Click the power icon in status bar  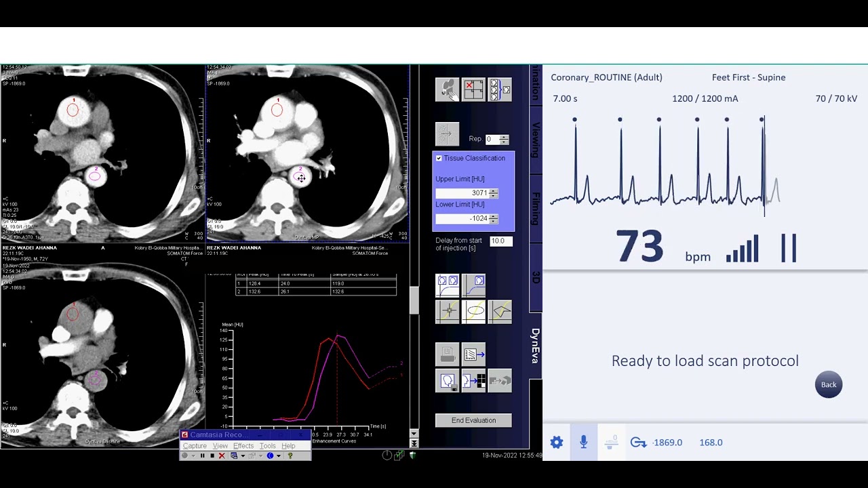[x=387, y=455]
